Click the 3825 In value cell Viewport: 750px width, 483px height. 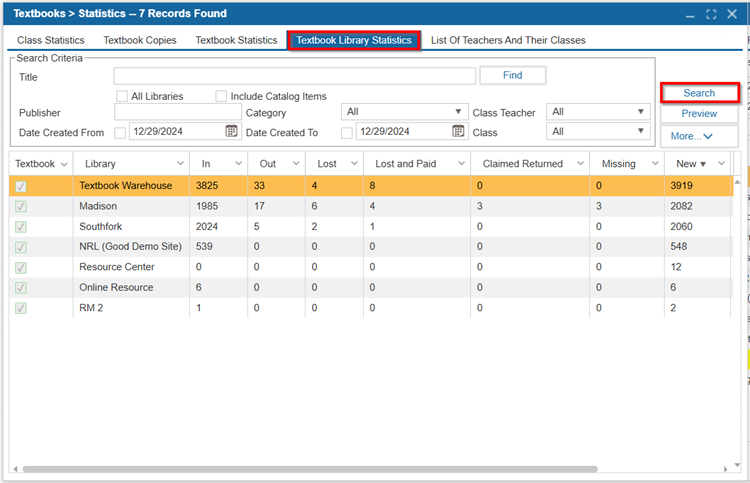coord(218,186)
